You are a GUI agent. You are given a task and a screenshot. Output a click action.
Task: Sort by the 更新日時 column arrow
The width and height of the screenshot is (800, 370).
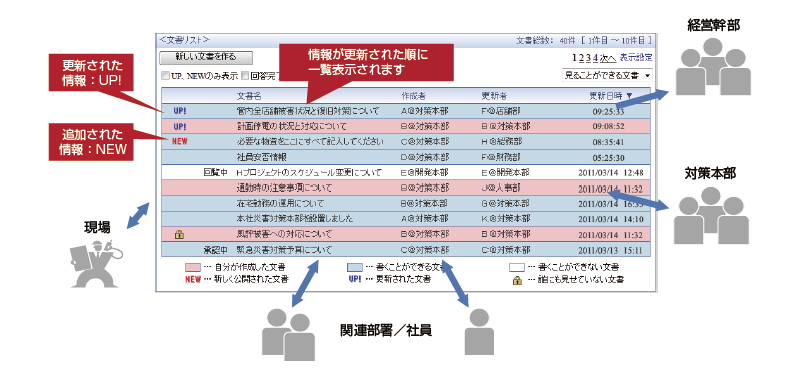[x=629, y=95]
